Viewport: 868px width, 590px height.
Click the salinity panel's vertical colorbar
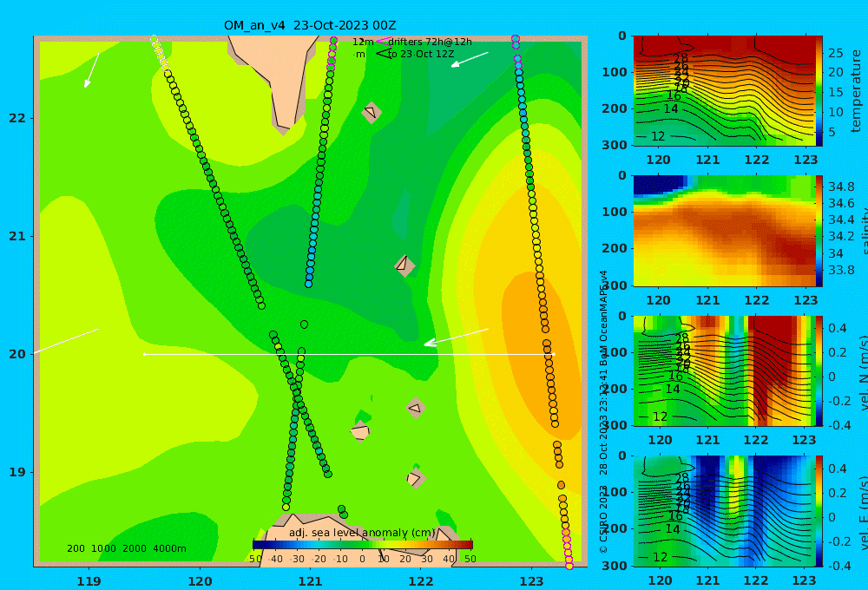pos(819,231)
